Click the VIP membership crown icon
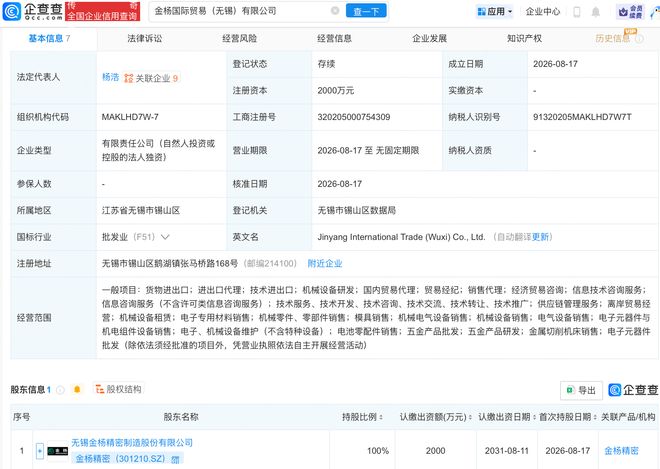This screenshot has height=469, width=660. click(630, 12)
